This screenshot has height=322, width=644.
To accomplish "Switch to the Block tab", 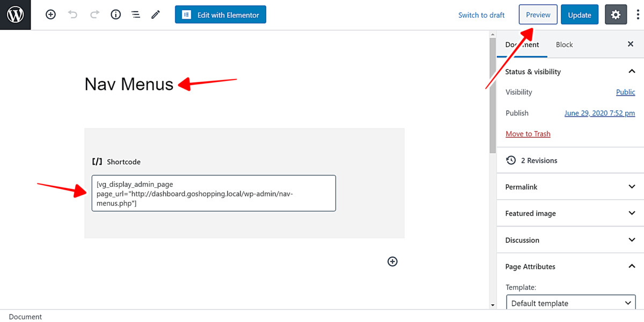I will coord(564,45).
